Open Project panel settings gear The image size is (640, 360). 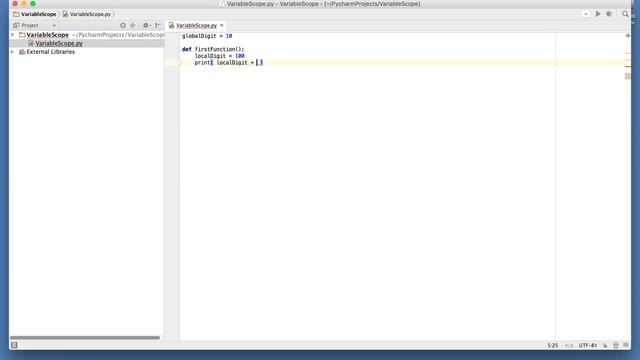[146, 25]
